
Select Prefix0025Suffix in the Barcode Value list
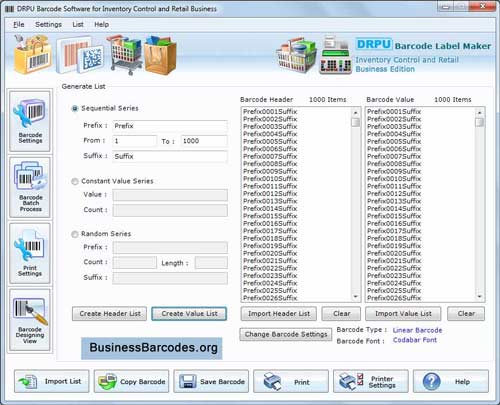tap(394, 290)
